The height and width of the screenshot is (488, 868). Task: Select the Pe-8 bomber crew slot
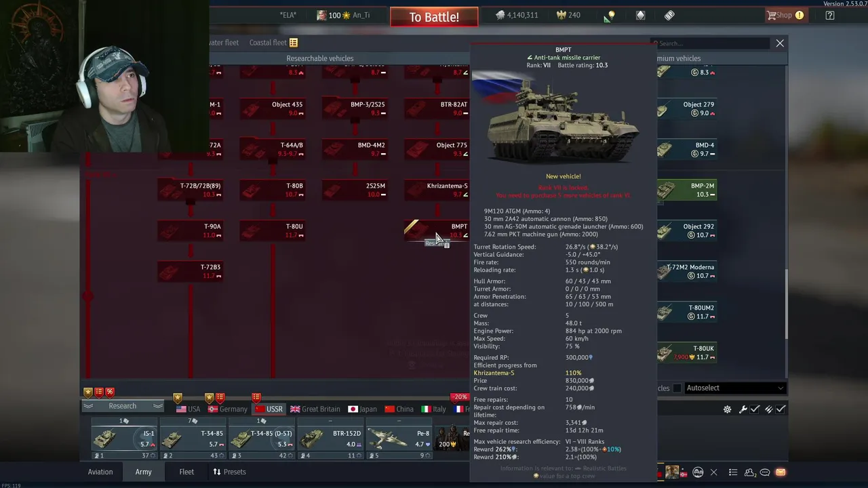399,439
